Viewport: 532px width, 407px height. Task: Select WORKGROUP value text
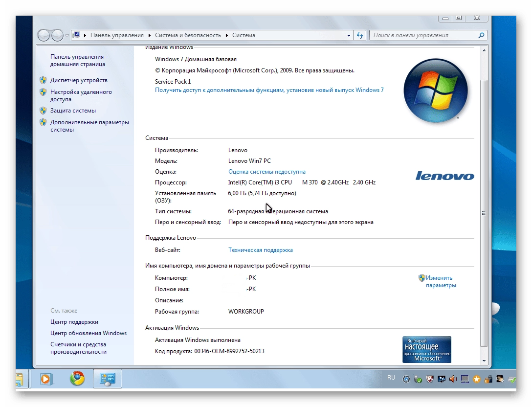point(246,311)
